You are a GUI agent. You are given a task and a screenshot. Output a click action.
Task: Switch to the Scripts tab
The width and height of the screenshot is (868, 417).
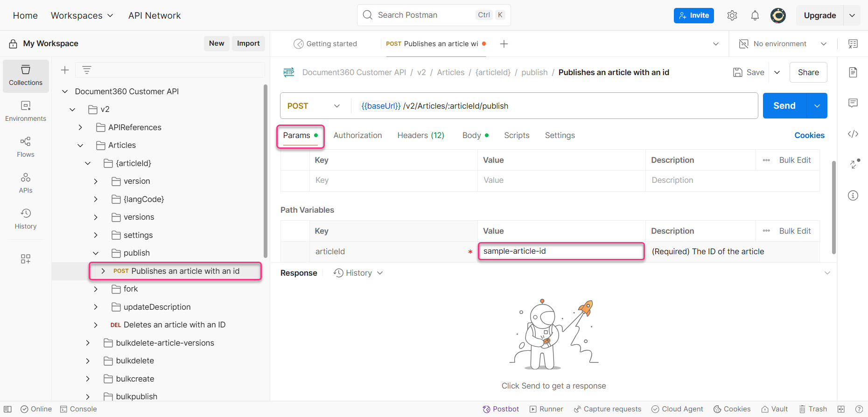[x=517, y=135]
